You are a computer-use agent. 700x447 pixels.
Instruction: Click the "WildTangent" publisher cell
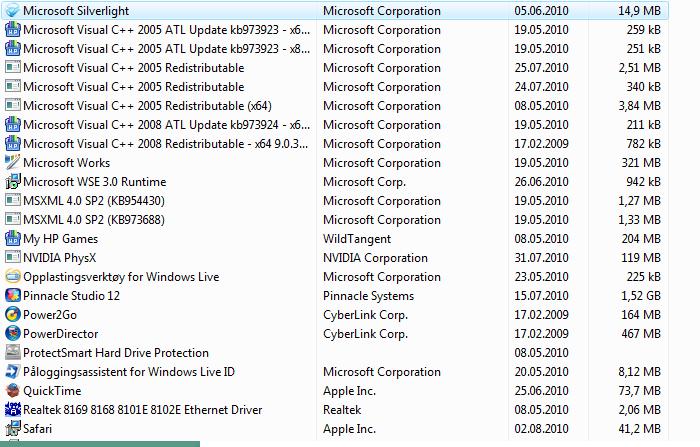(357, 239)
